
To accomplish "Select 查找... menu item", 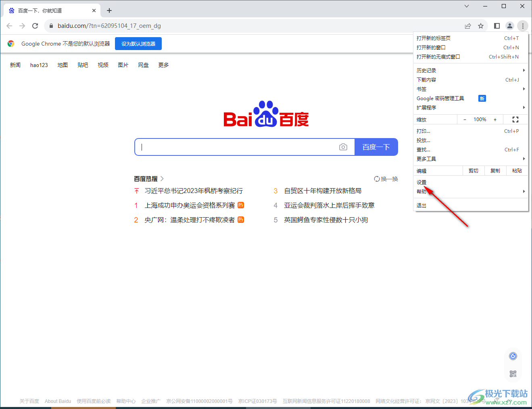I will tap(471, 149).
